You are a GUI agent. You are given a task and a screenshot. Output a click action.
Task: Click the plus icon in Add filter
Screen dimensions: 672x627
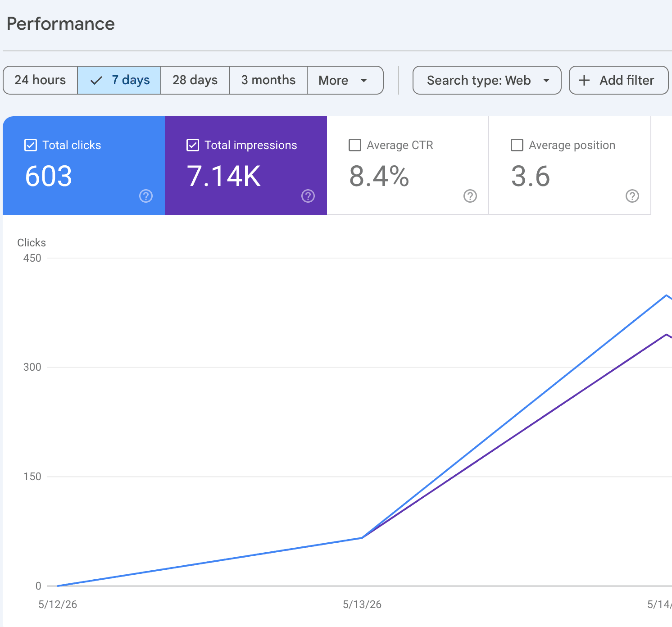[584, 80]
